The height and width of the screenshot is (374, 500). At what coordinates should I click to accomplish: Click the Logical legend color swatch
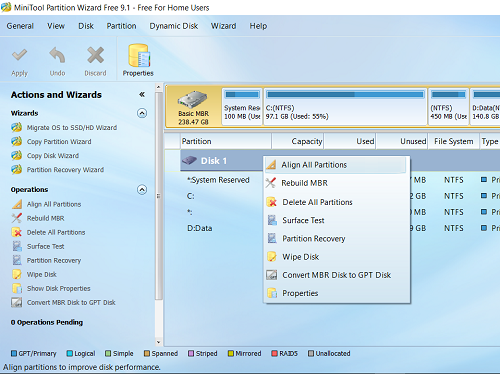pos(69,353)
